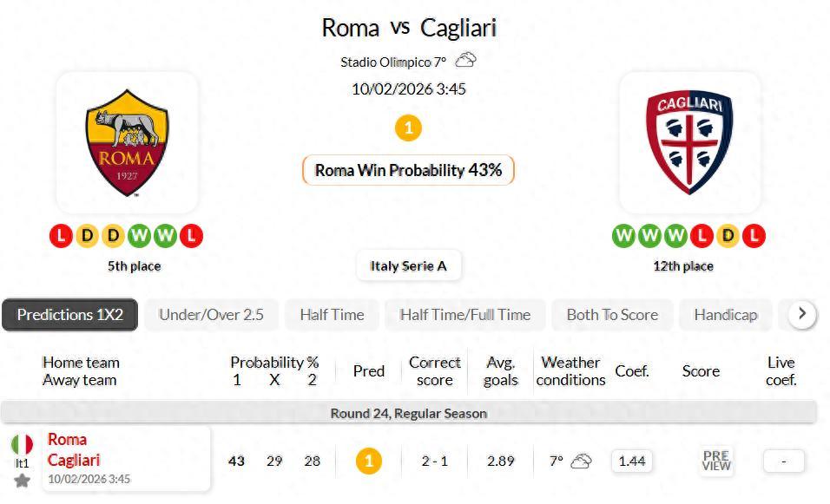Click the cloud icon in Weather conditions column

coord(581,461)
